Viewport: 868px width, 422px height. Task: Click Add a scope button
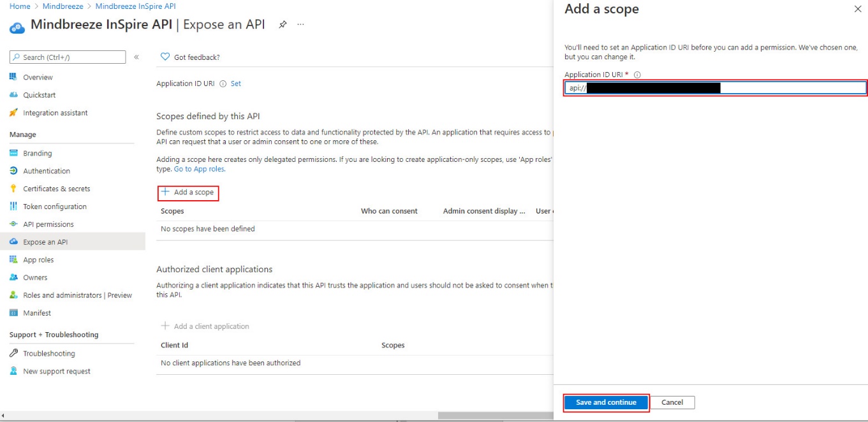click(188, 192)
